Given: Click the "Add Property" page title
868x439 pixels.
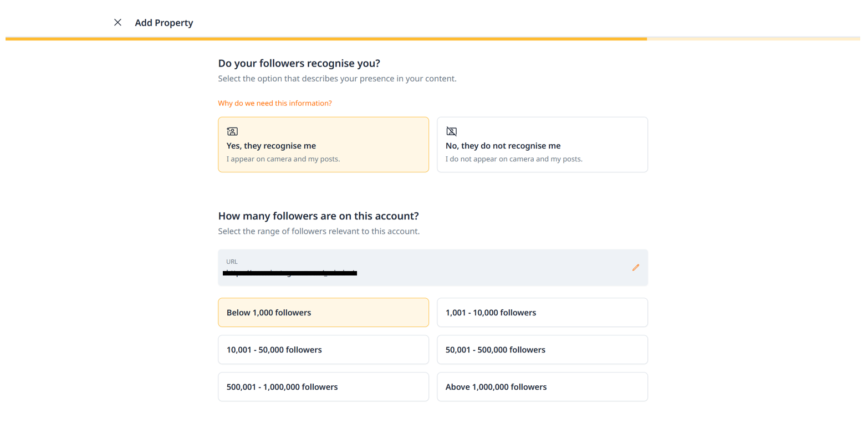Looking at the screenshot, I should 164,23.
